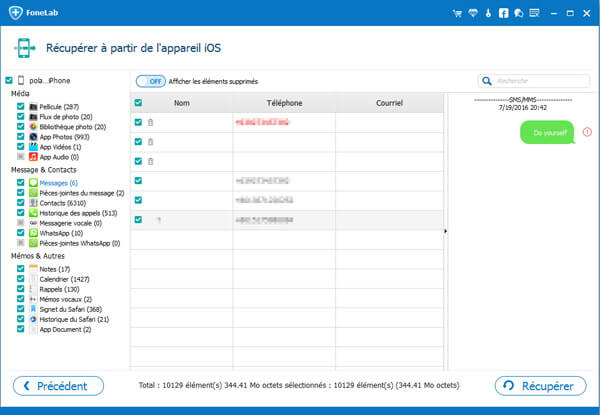Viewport: 600px width, 415px height.
Task: Uncheck the Messages (6) checkbox
Action: [x=21, y=182]
